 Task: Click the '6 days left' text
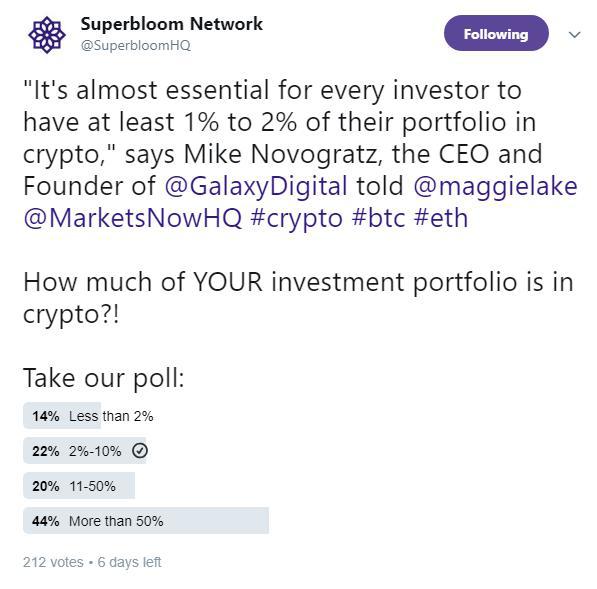click(x=129, y=562)
